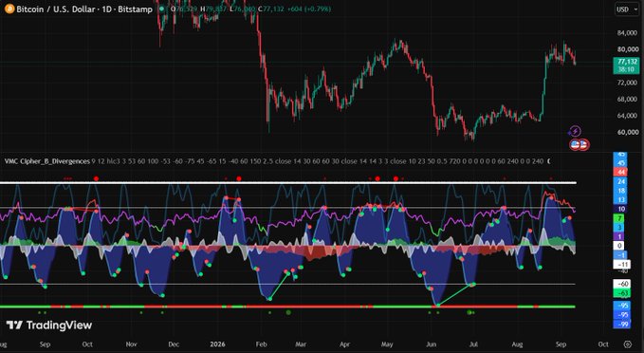This screenshot has width=644, height=353.
Task: Click the Jun label on time axis
Action: 431,344
